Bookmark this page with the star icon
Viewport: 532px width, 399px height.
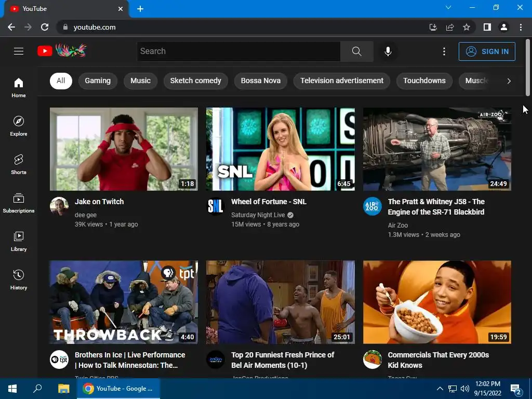(x=467, y=27)
